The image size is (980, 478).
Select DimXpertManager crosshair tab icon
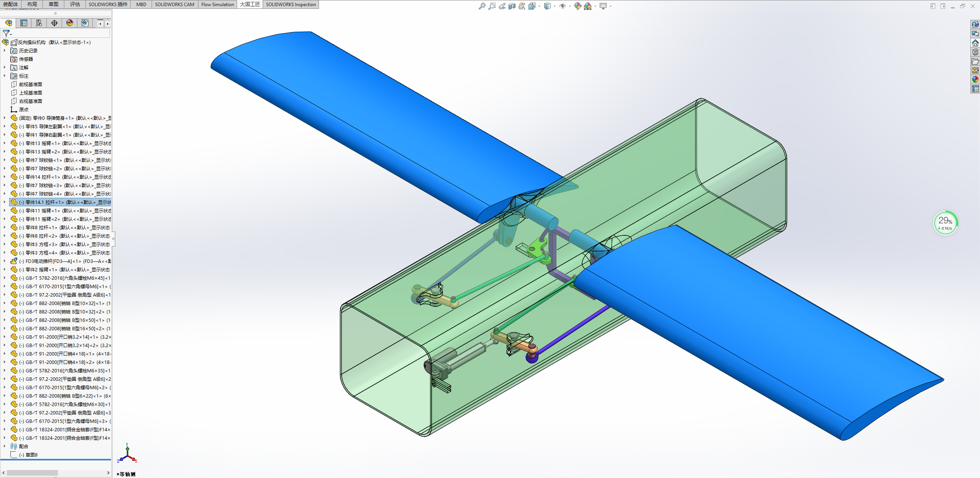54,23
